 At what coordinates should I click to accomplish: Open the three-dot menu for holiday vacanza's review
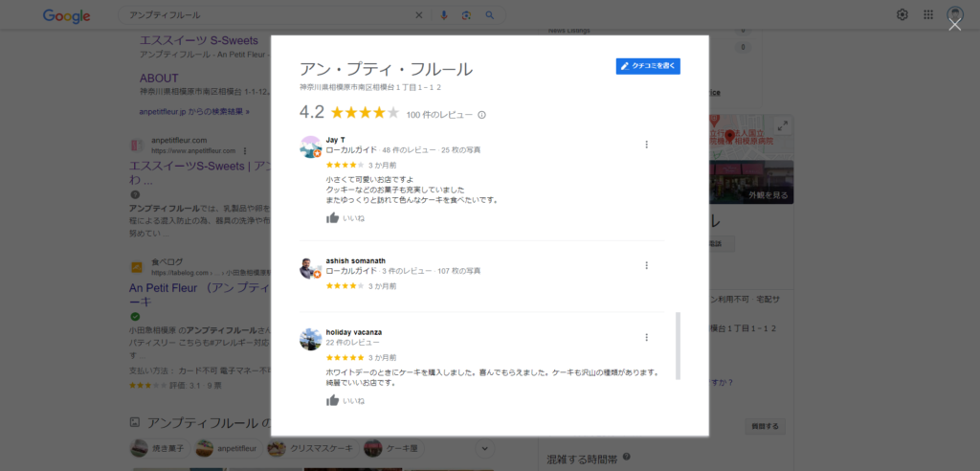coord(646,337)
